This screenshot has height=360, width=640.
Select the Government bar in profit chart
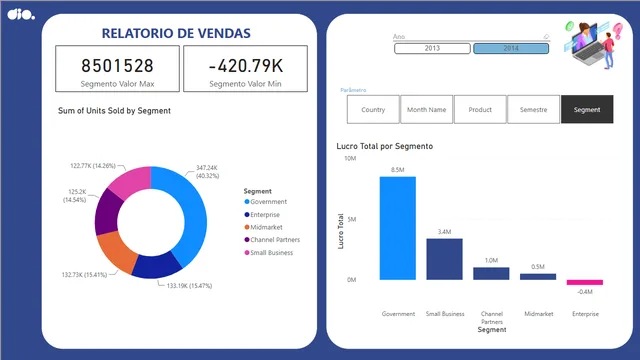pyautogui.click(x=398, y=228)
